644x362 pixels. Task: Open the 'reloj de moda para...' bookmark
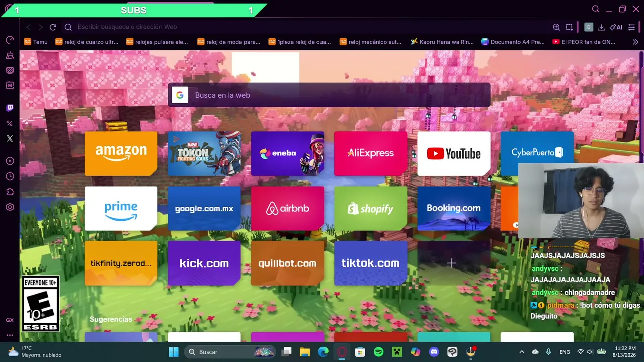229,42
